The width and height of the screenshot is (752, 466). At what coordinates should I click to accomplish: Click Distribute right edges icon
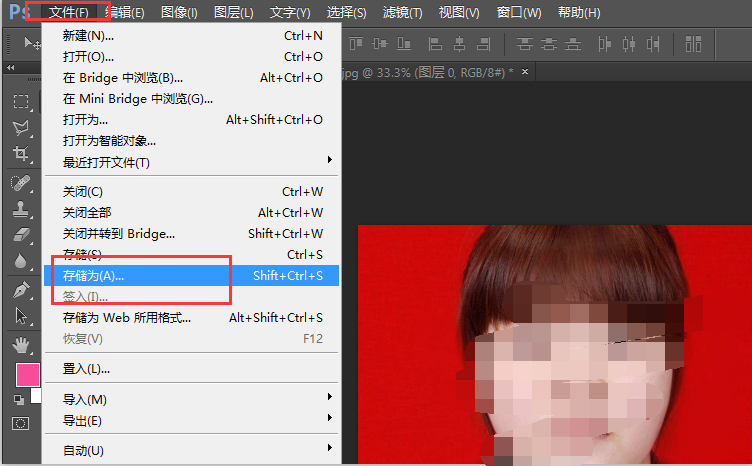653,44
